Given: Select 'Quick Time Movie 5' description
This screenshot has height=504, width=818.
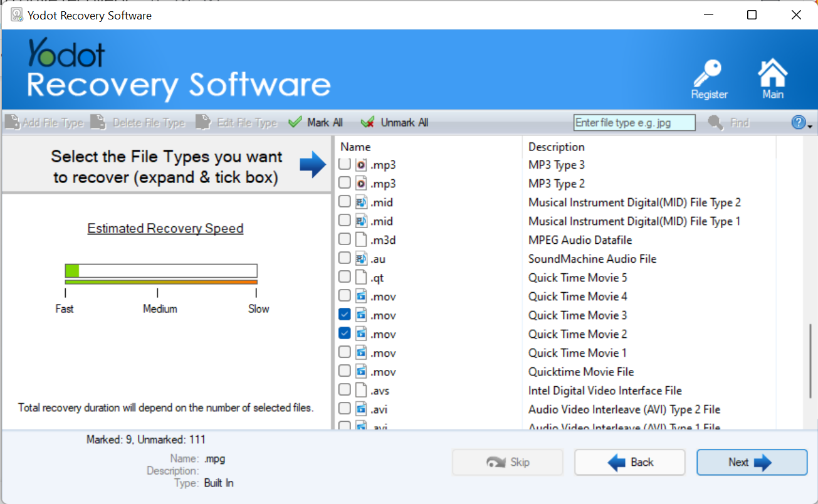Looking at the screenshot, I should point(577,278).
